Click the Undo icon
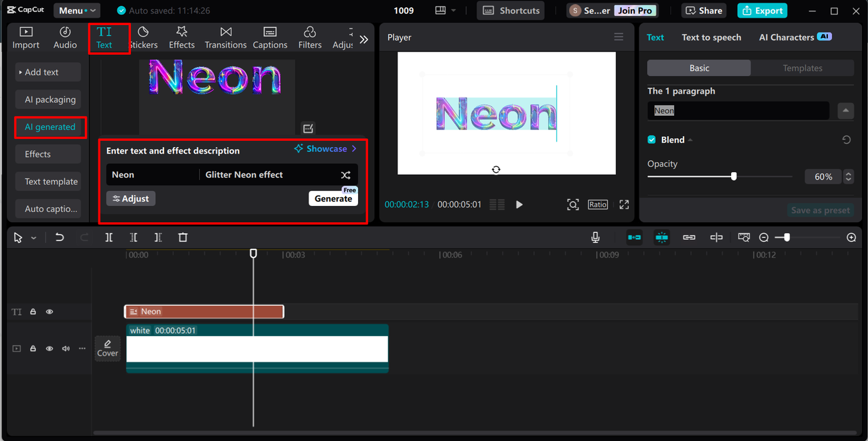Screen dimensions: 868x441 click(x=60, y=238)
